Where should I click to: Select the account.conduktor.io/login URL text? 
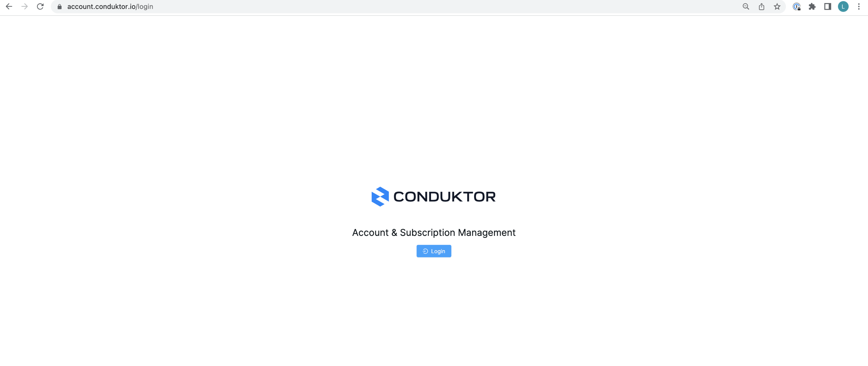click(x=110, y=7)
